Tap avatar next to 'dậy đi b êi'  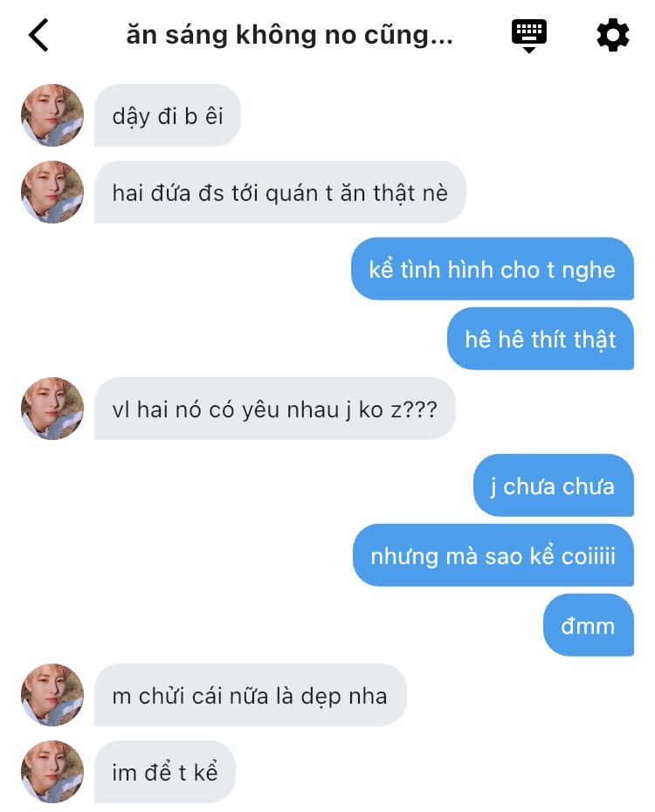(x=52, y=115)
